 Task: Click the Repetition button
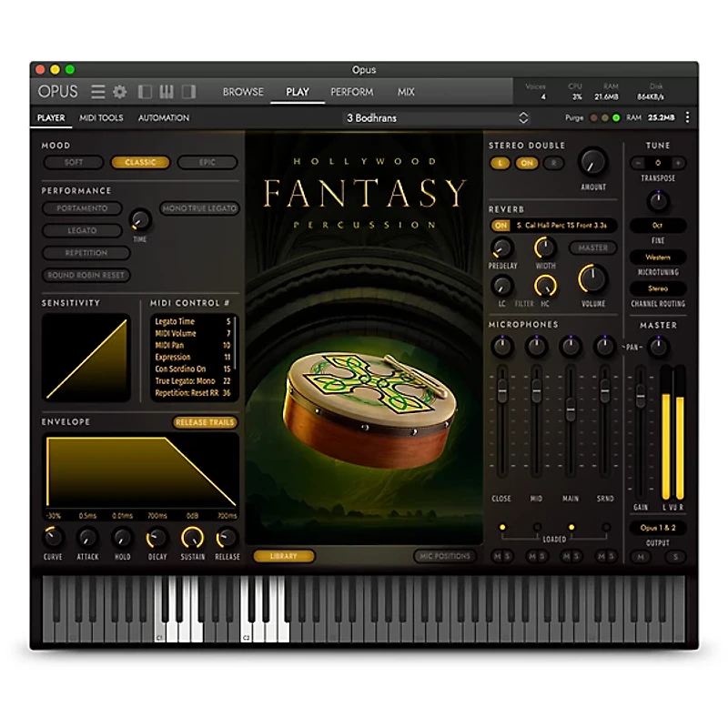coord(86,253)
